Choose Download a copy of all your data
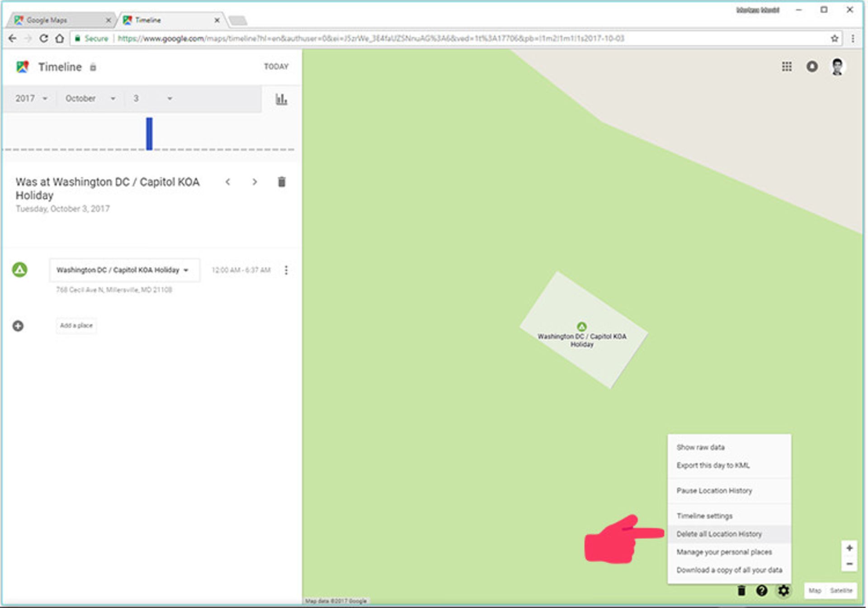The image size is (868, 608). [729, 570]
